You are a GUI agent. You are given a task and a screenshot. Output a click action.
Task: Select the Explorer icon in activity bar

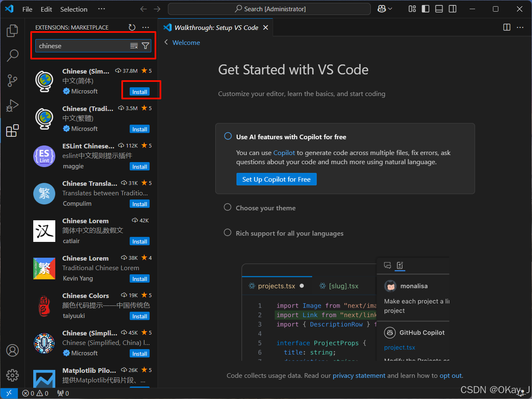pos(12,30)
